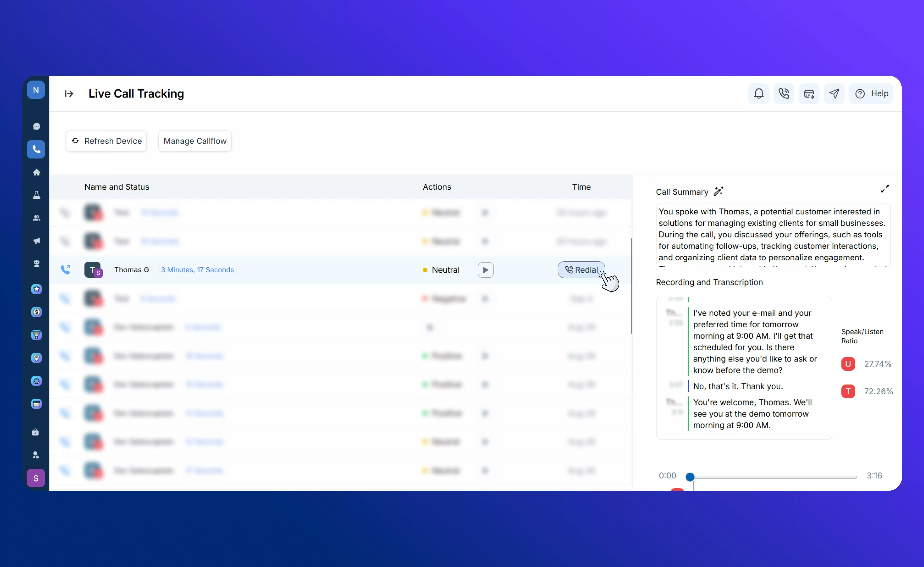Screen dimensions: 924x567
Task: Redial Thomas G's call
Action: point(581,270)
